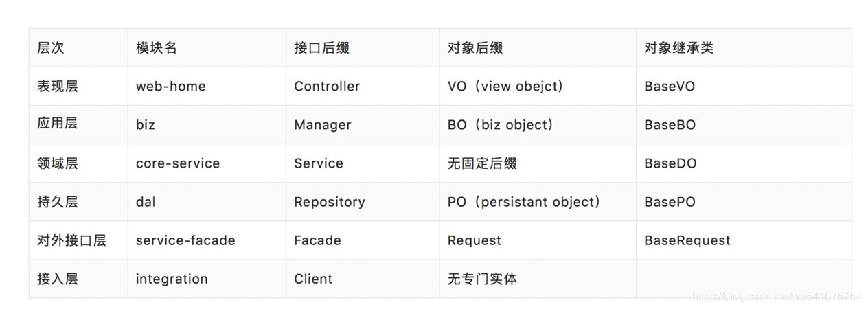Viewport: 868px width, 309px height.
Task: Select the VO (view obejct) cell
Action: [x=538, y=87]
